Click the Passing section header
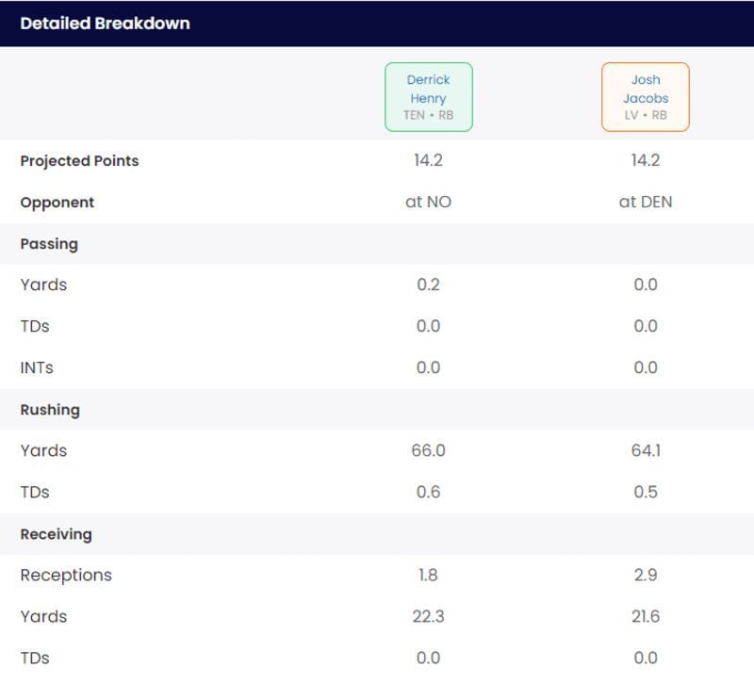 pos(49,244)
